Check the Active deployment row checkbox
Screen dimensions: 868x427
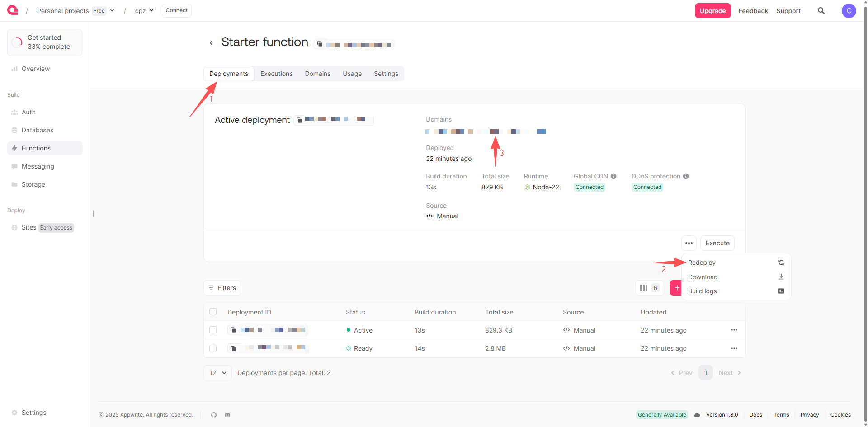pos(213,330)
